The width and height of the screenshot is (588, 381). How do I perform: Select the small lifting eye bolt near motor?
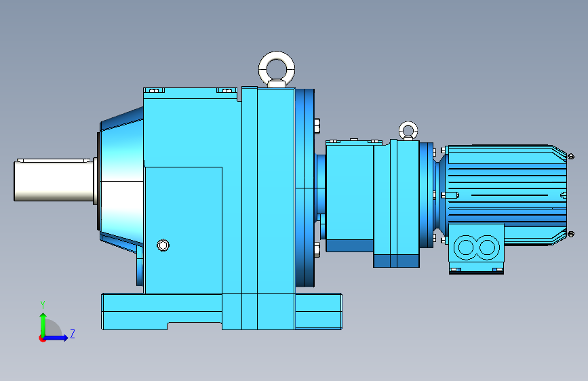pos(408,131)
